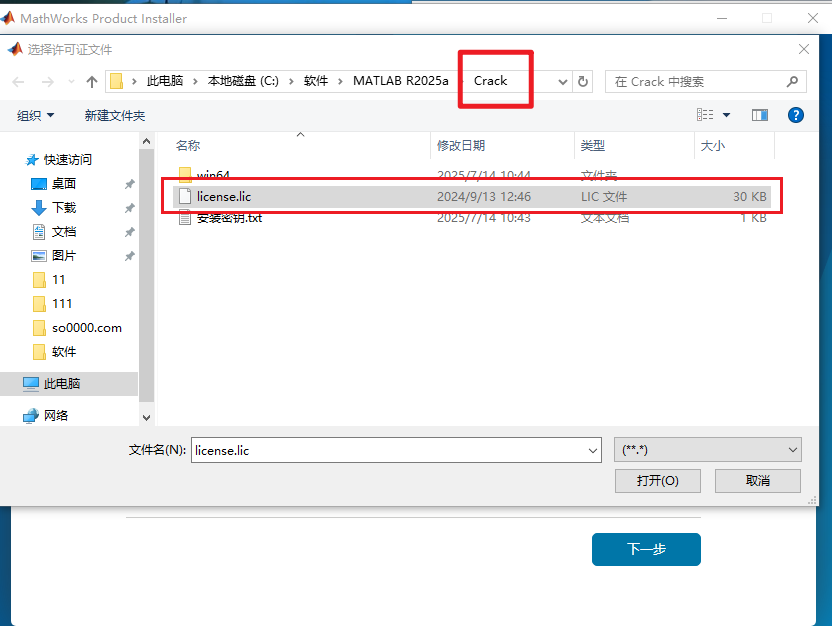
Task: Select 网络 in the navigation pane
Action: [56, 415]
